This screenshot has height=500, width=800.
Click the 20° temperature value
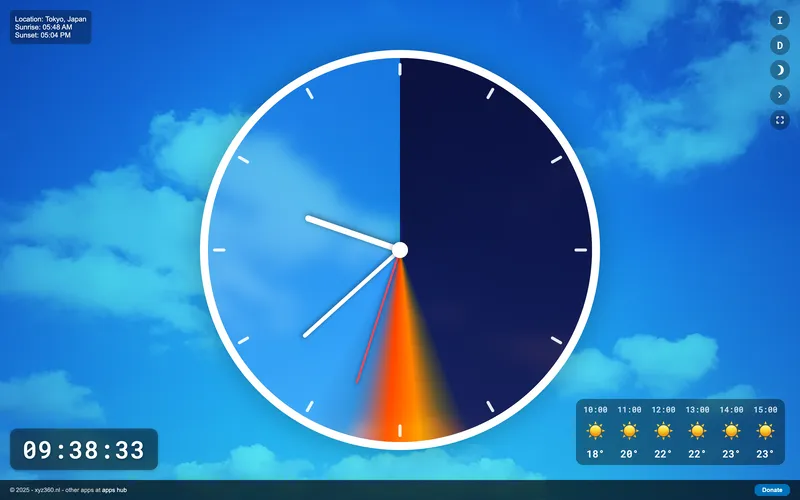click(629, 454)
